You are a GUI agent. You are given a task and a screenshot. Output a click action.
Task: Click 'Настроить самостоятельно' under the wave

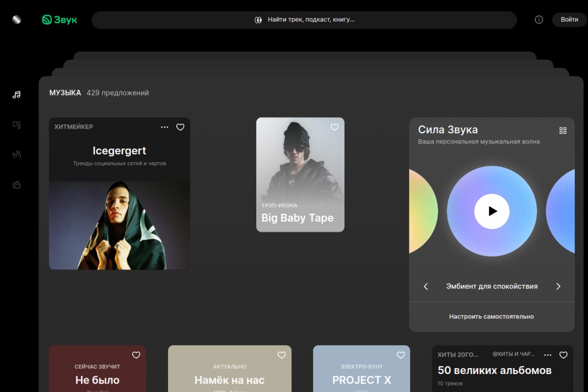pos(492,317)
